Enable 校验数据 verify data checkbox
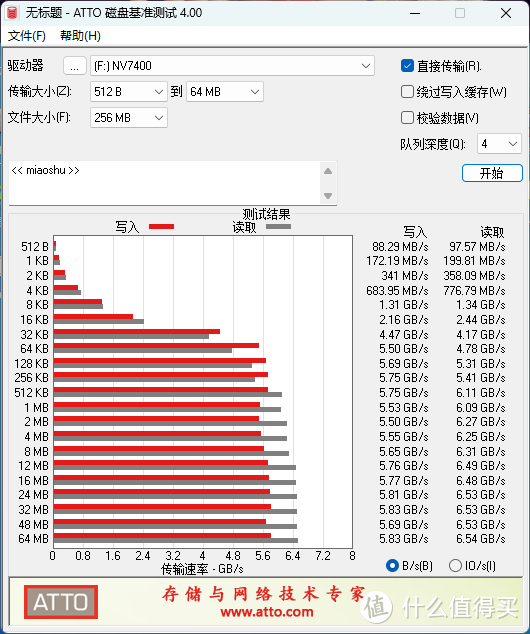 407,118
